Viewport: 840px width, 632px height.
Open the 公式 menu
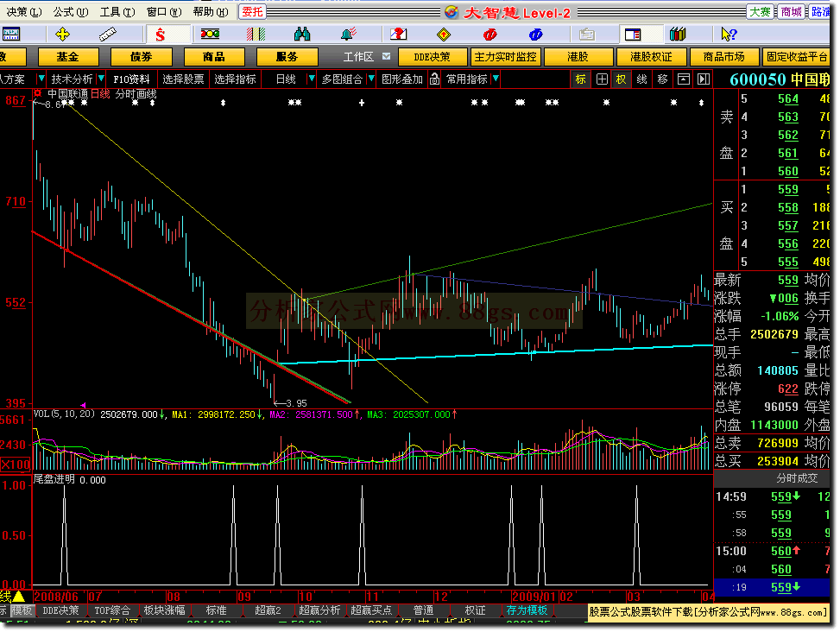[71, 11]
